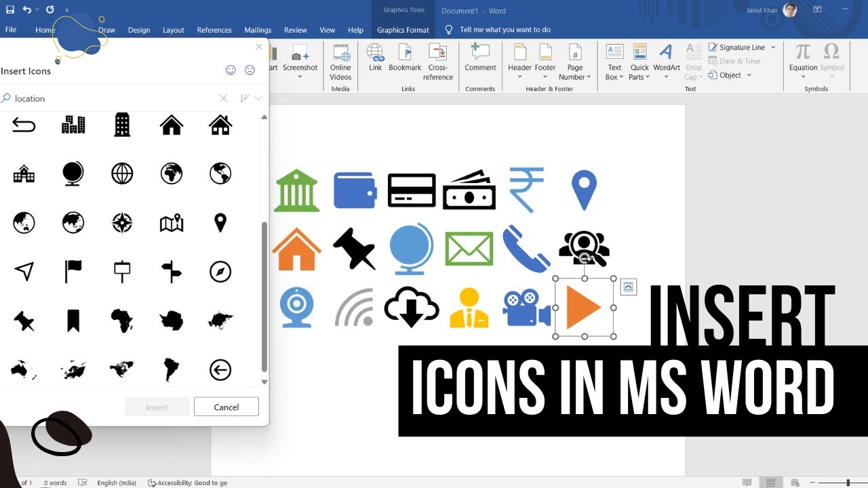Image resolution: width=868 pixels, height=488 pixels.
Task: Click the green envelope icon in document
Action: pyautogui.click(x=469, y=249)
